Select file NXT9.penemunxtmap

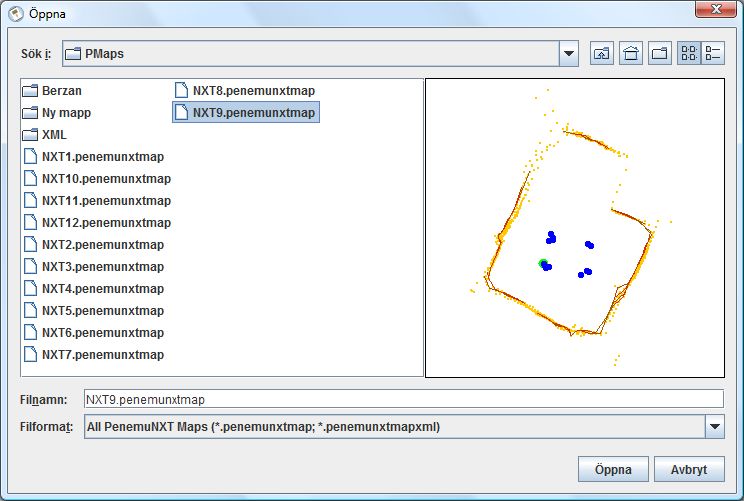pos(246,112)
